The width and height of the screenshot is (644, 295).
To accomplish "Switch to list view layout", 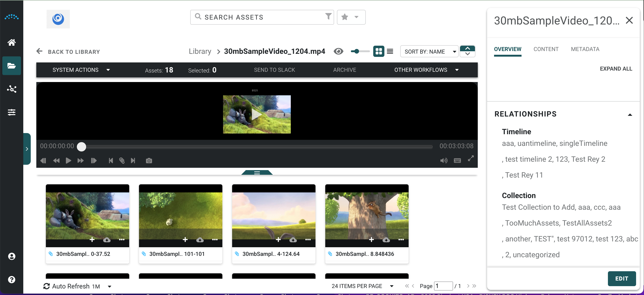I will (390, 51).
